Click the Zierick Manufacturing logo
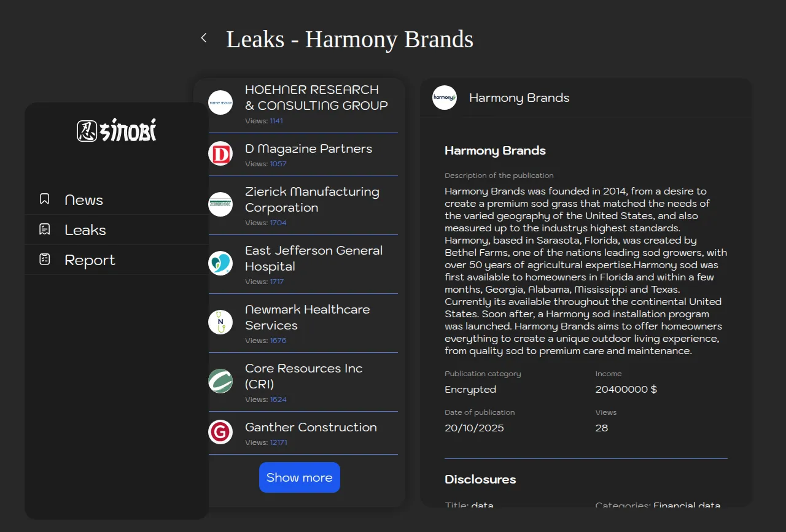Image resolution: width=786 pixels, height=532 pixels. click(220, 204)
